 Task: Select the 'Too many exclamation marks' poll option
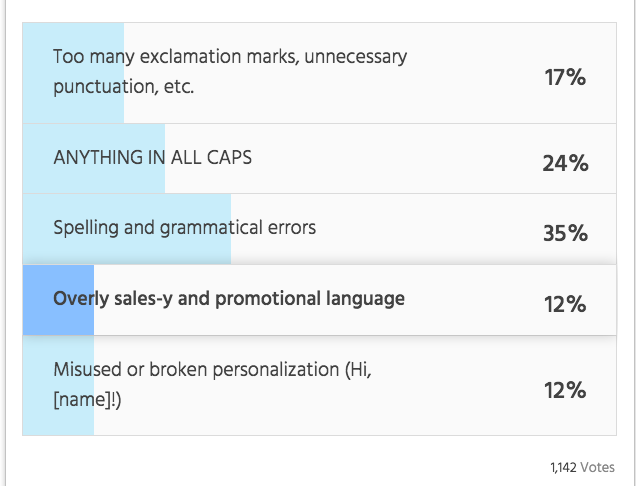click(319, 73)
